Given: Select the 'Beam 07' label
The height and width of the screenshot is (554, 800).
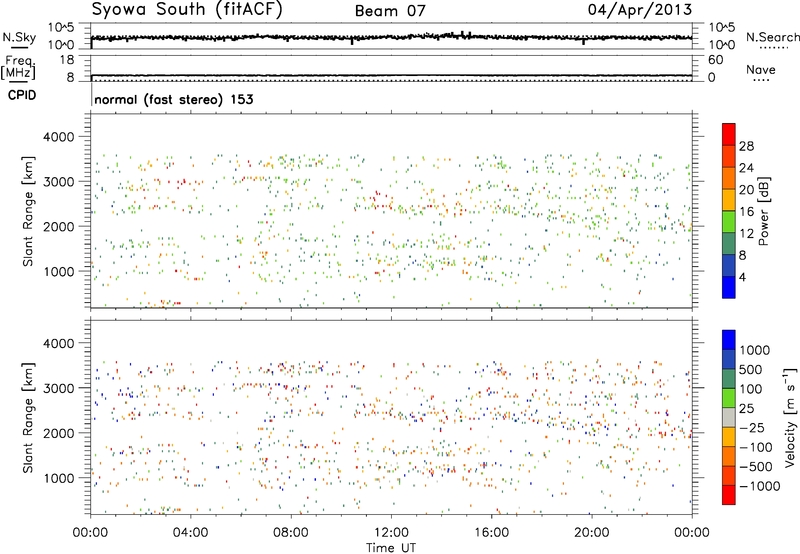Looking at the screenshot, I should tap(390, 11).
